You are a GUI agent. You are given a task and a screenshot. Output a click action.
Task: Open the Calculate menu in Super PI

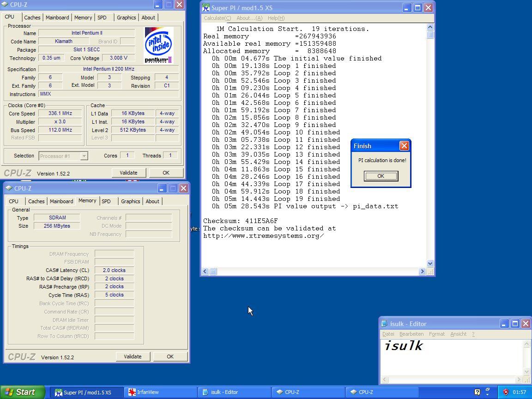pos(217,18)
